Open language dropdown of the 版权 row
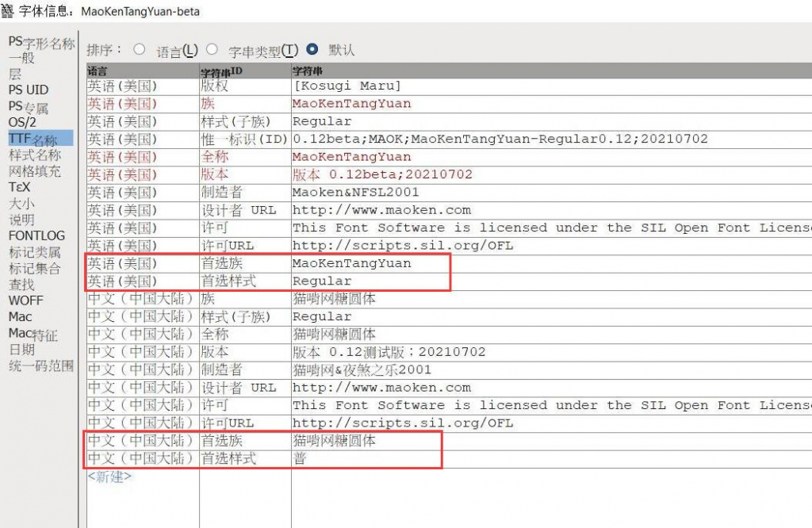This screenshot has height=528, width=812. pos(122,86)
